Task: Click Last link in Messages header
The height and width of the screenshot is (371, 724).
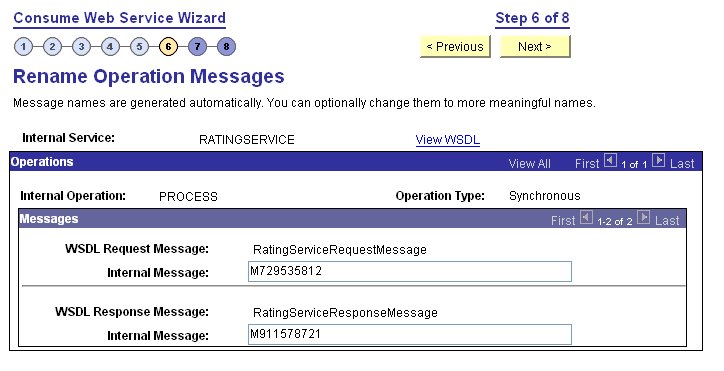Action: (x=667, y=220)
